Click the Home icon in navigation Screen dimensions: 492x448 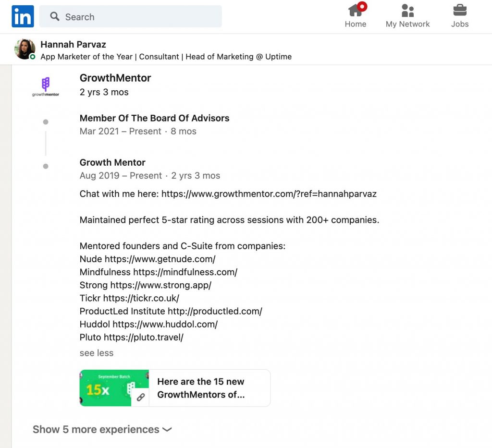tap(355, 11)
